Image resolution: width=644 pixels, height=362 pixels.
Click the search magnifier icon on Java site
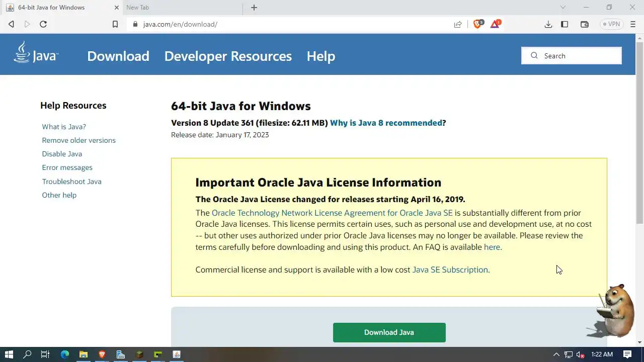(x=534, y=56)
